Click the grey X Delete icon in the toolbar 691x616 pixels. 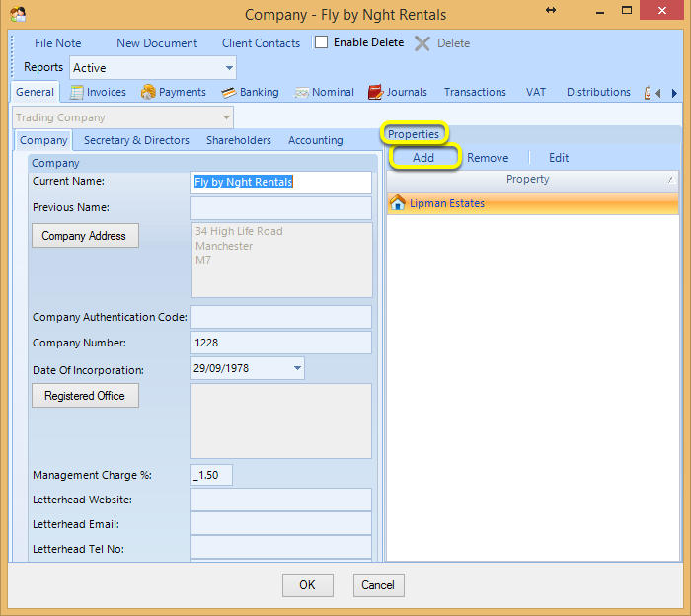click(422, 43)
